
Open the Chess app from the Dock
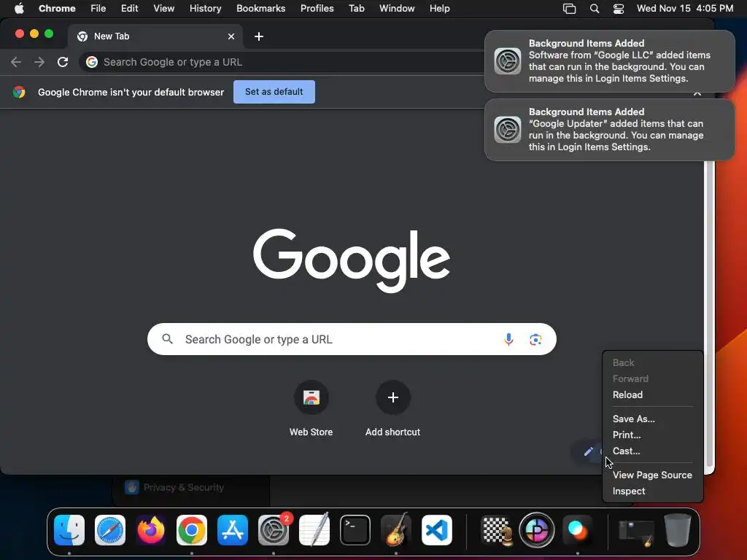(496, 529)
